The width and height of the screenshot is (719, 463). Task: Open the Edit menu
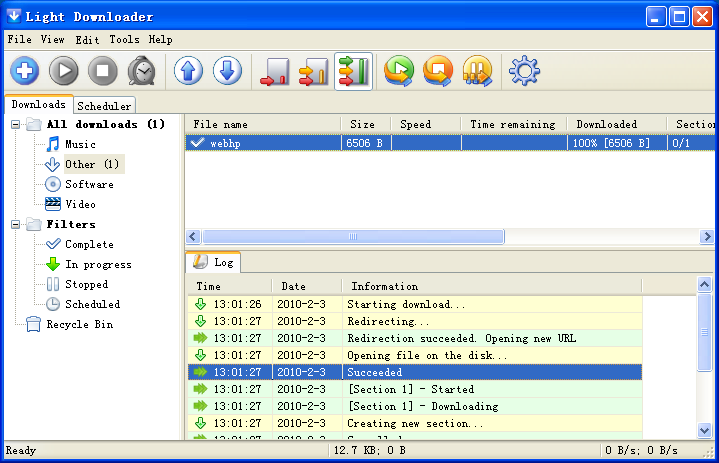tap(87, 39)
